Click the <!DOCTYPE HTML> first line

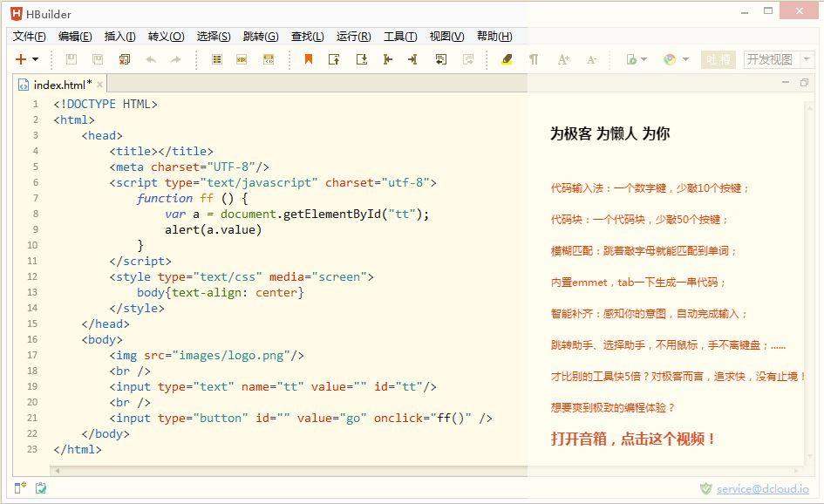[x=106, y=104]
